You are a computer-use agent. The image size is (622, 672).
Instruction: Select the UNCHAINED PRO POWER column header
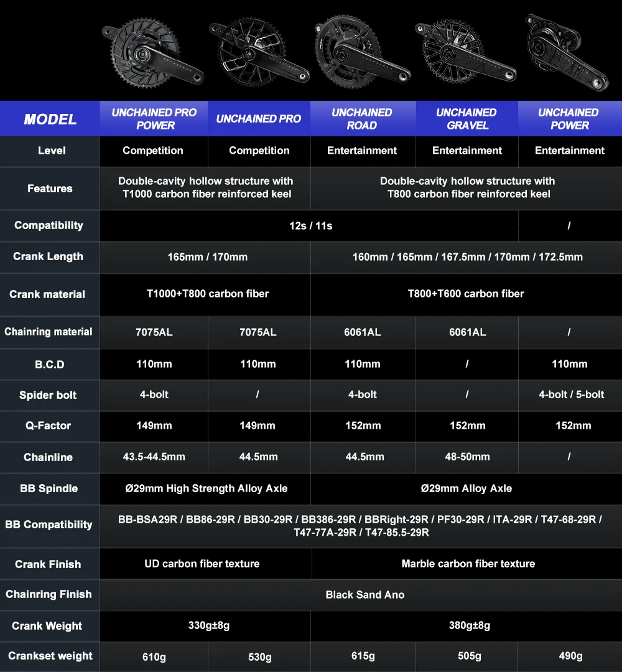(x=154, y=119)
